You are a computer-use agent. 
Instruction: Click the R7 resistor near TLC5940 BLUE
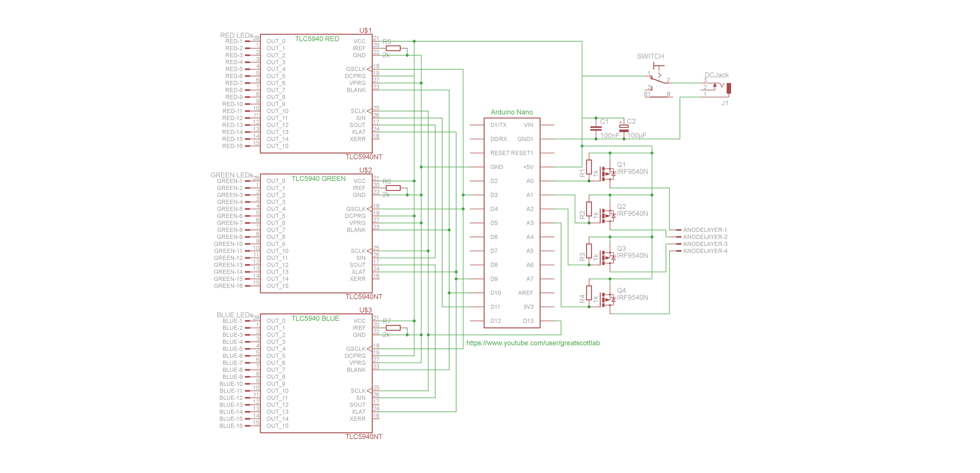pos(393,328)
